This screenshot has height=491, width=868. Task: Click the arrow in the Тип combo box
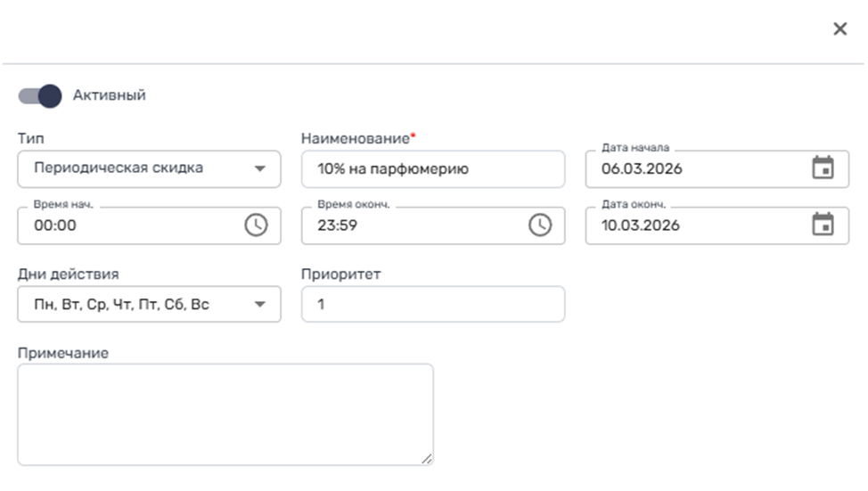(x=259, y=168)
